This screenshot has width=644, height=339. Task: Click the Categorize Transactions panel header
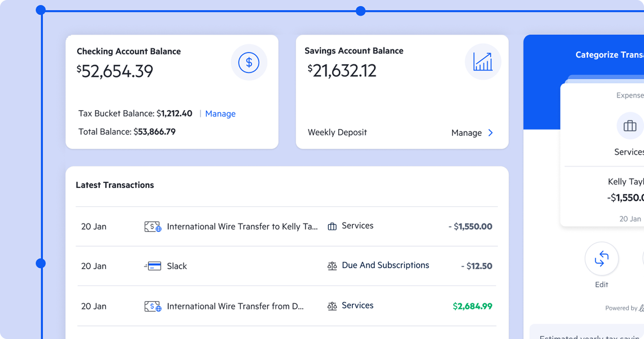tap(610, 55)
